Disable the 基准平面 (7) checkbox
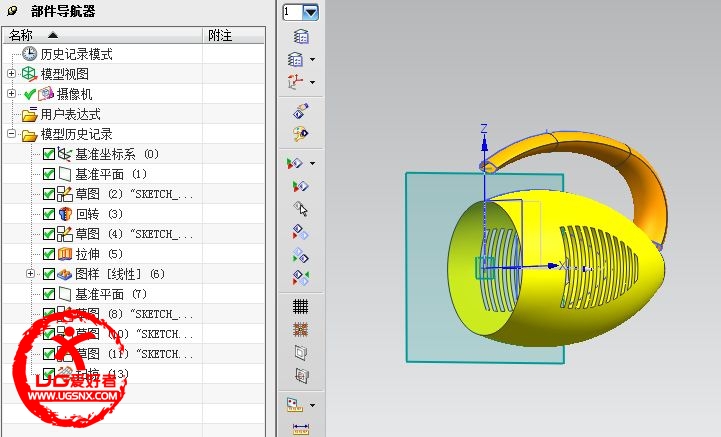Viewport: 721px width, 437px height. (49, 294)
